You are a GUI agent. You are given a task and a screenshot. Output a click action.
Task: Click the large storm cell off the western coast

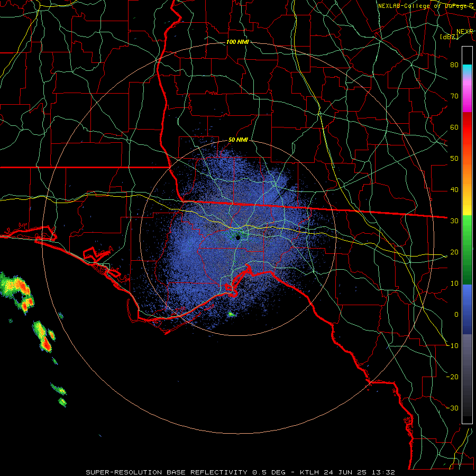click(17, 292)
